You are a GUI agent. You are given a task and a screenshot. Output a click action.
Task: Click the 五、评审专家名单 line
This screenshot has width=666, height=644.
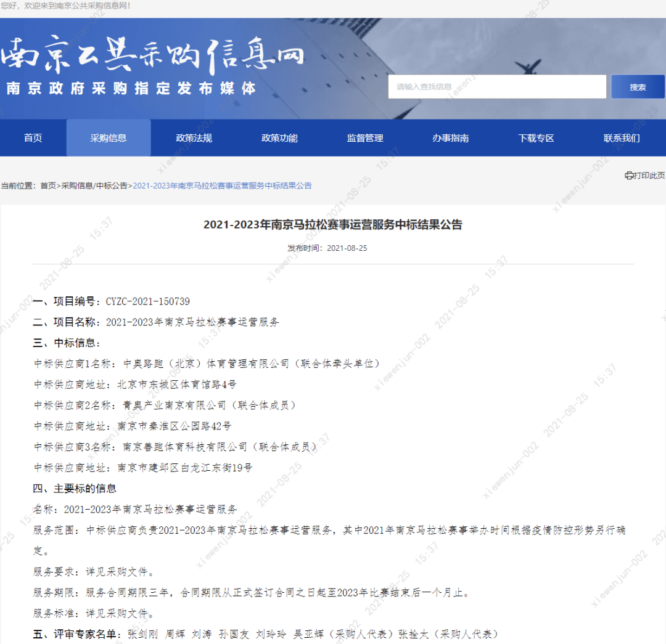pyautogui.click(x=265, y=634)
